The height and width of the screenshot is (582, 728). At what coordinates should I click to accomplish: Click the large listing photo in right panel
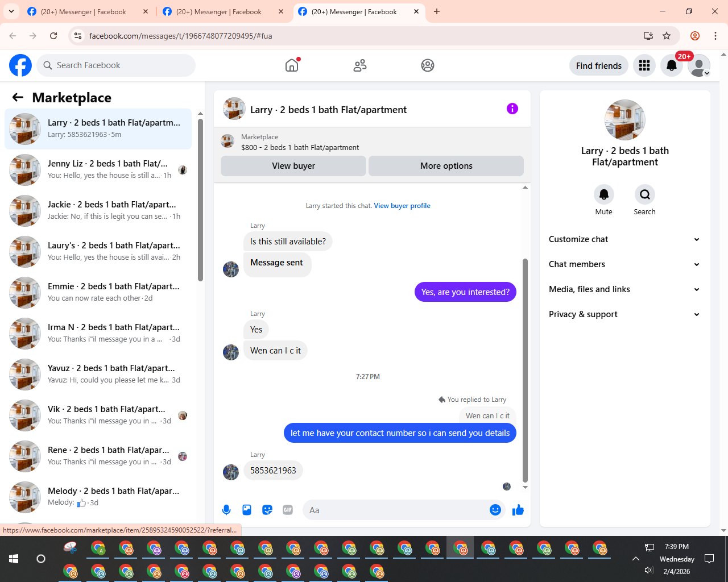[x=625, y=120]
